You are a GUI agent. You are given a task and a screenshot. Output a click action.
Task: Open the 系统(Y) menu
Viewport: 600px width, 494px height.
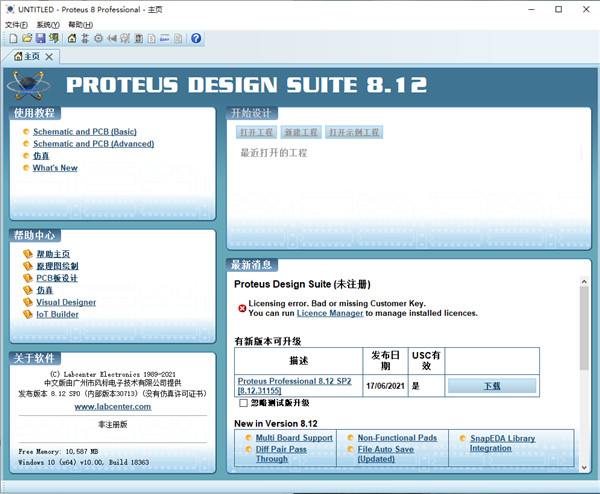point(48,24)
